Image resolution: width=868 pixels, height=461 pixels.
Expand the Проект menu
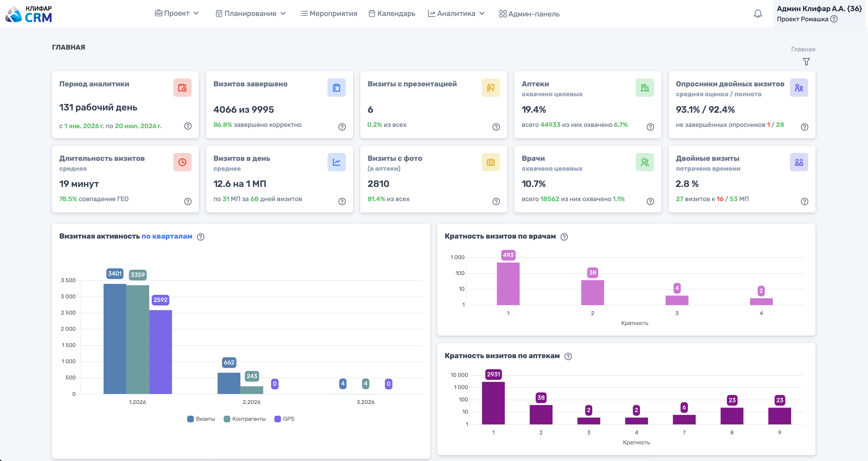point(177,13)
